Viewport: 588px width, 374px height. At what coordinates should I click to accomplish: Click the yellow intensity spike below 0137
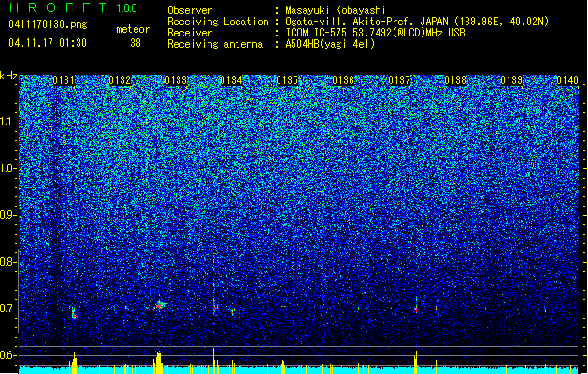click(x=416, y=363)
